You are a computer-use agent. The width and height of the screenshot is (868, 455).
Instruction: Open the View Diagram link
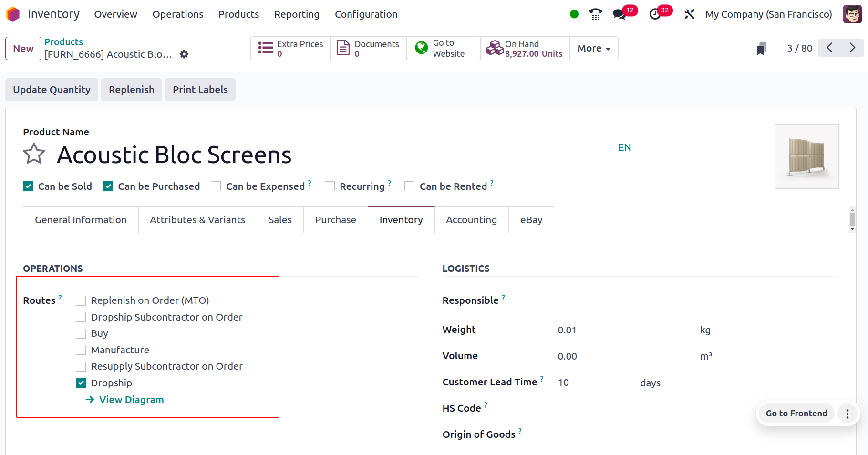coord(131,400)
